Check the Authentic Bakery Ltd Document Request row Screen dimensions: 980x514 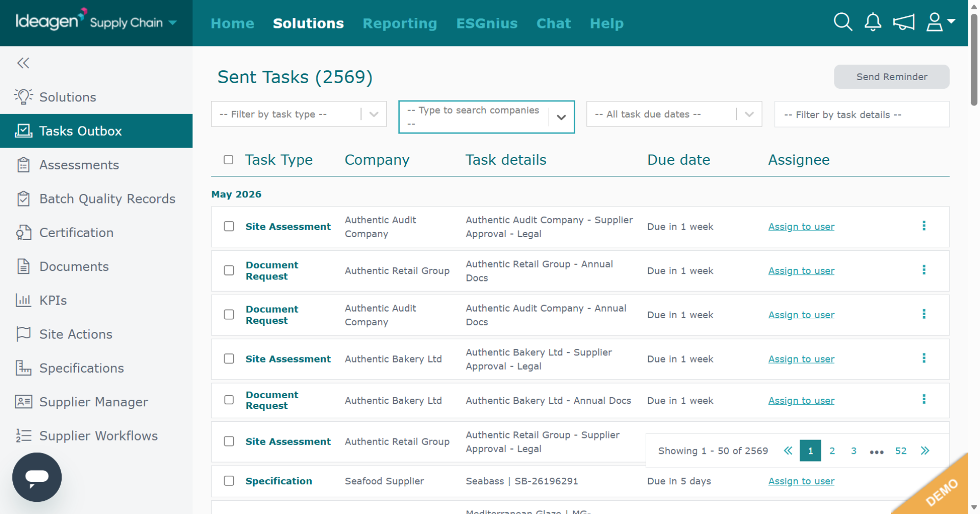click(x=229, y=400)
